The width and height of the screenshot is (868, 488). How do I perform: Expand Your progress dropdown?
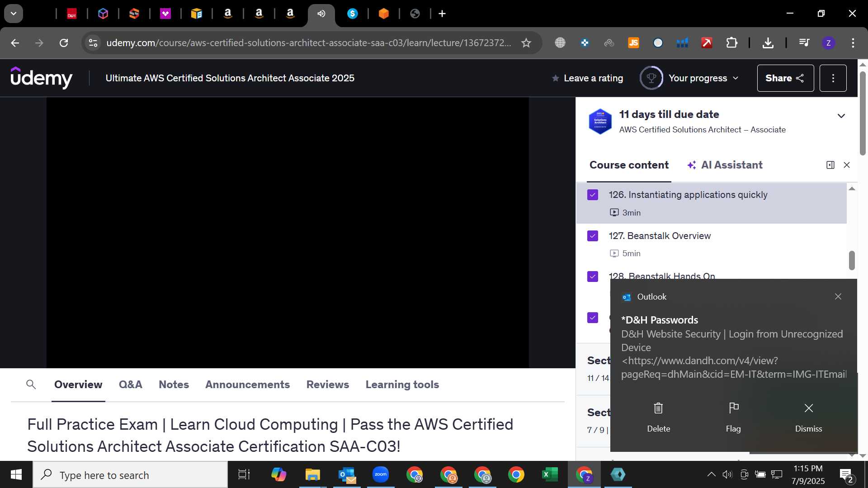pos(689,78)
